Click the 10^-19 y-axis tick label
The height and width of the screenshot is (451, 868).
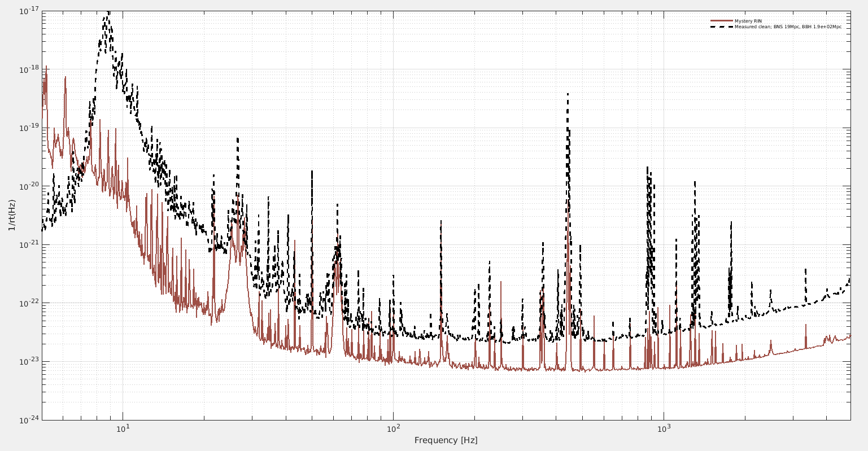28,128
